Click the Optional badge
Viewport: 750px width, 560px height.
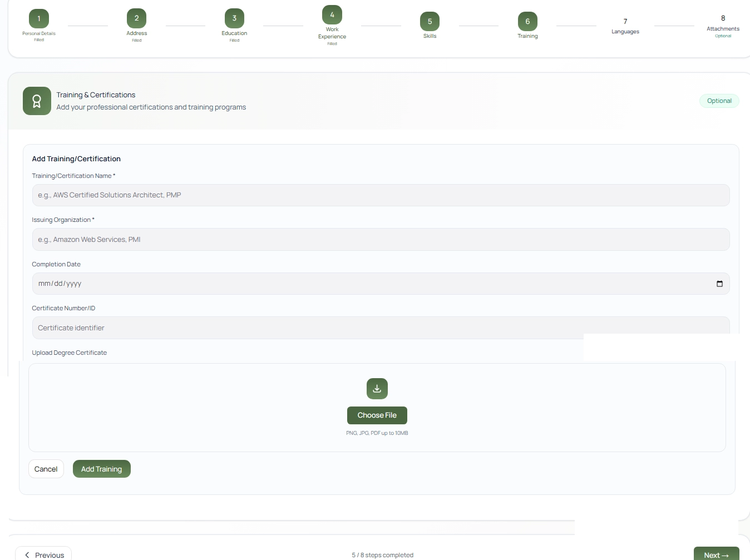719,101
